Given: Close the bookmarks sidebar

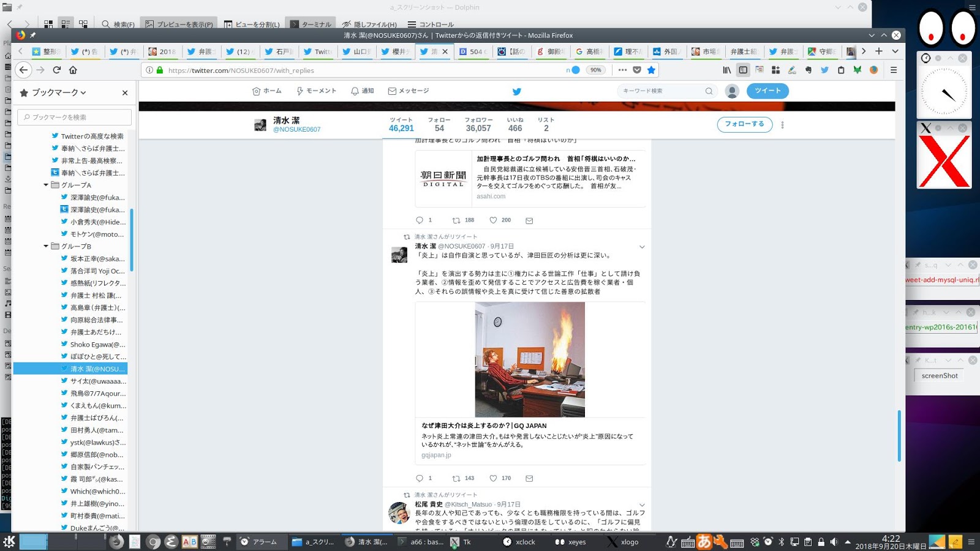Looking at the screenshot, I should (x=125, y=92).
